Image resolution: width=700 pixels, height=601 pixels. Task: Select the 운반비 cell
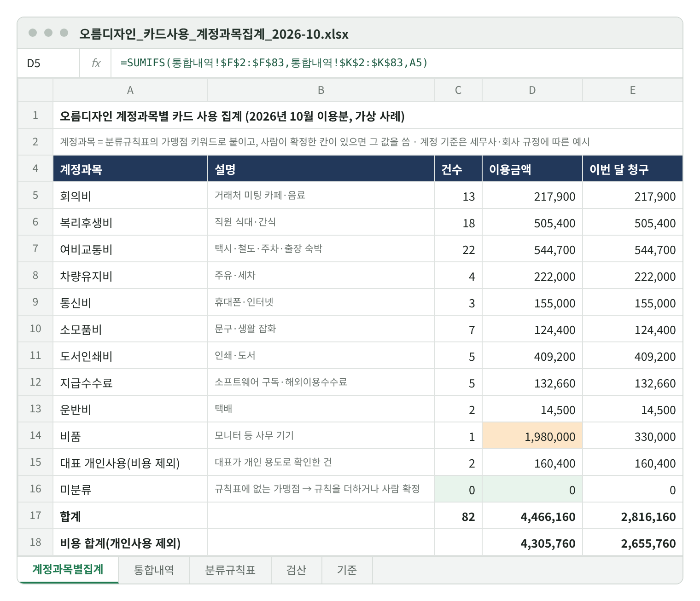[x=130, y=409]
